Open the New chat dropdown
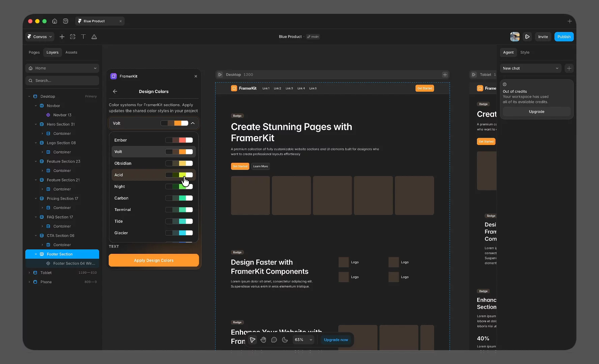 (x=530, y=68)
